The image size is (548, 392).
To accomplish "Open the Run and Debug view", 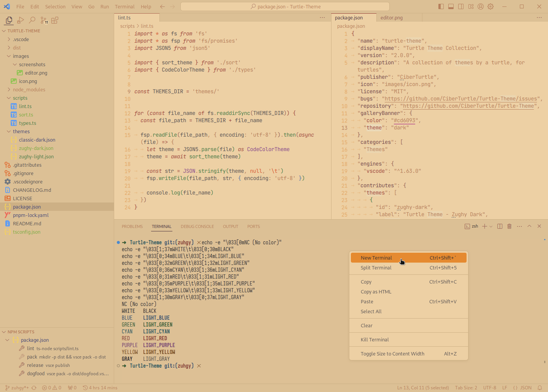I will 21,20.
